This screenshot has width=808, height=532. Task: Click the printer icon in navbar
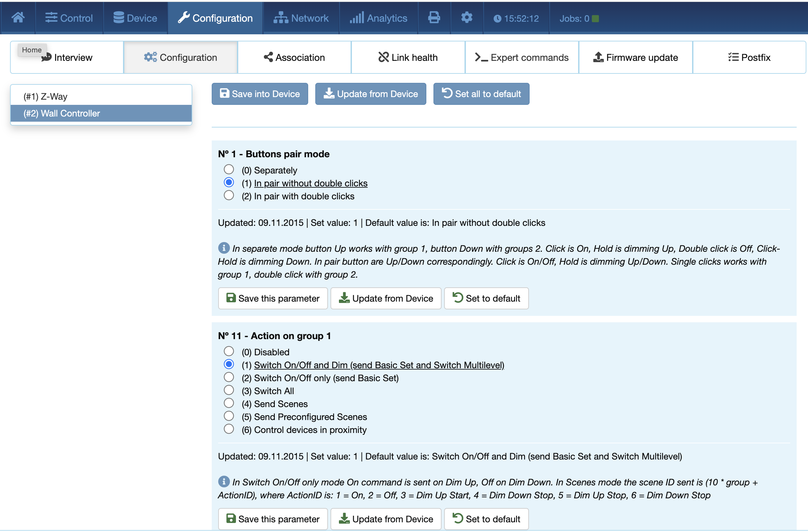[434, 18]
